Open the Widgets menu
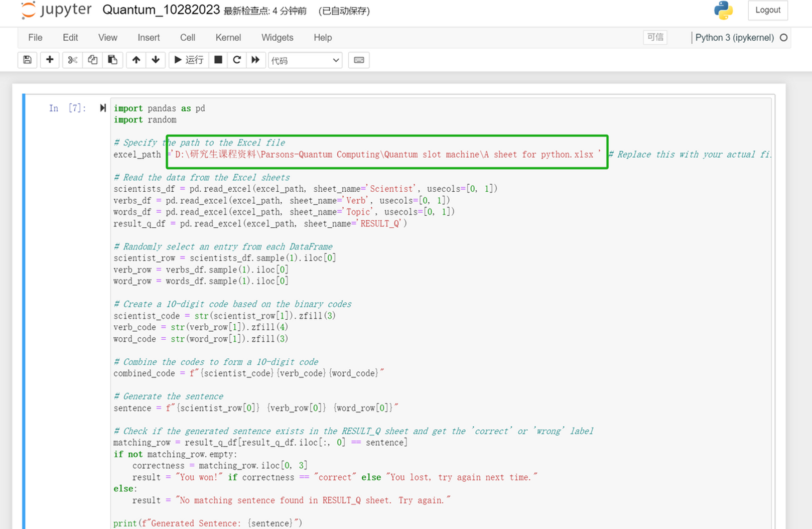The width and height of the screenshot is (812, 529). click(x=277, y=38)
